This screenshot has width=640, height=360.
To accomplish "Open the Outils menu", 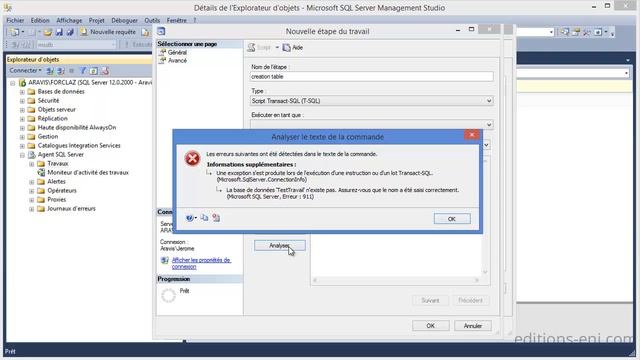I will [x=152, y=20].
